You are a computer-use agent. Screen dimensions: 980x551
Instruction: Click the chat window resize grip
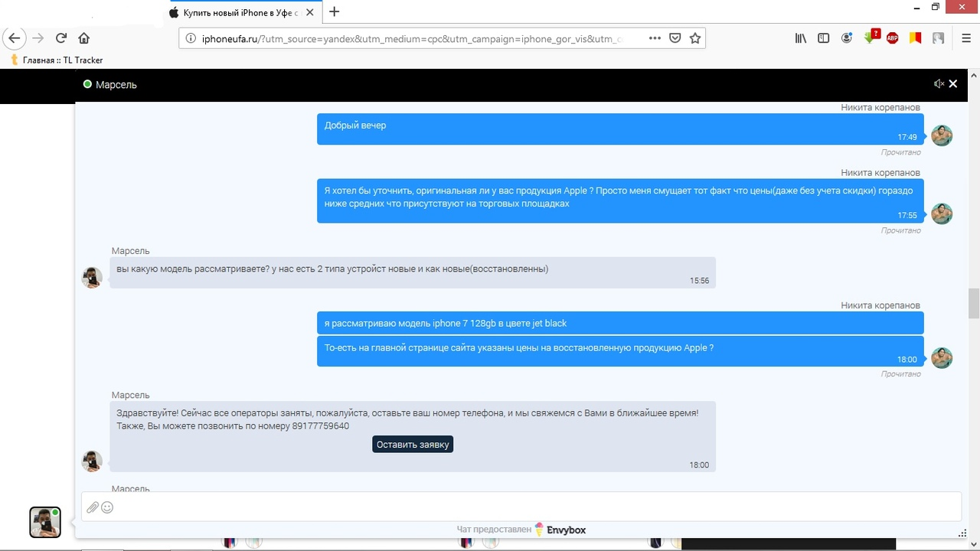pos(963,533)
